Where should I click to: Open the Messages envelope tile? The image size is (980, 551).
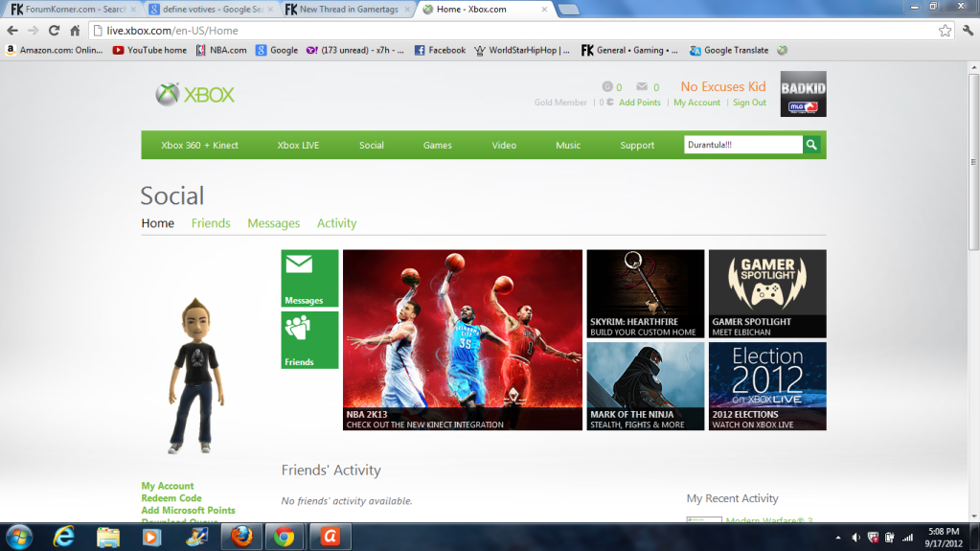click(309, 278)
